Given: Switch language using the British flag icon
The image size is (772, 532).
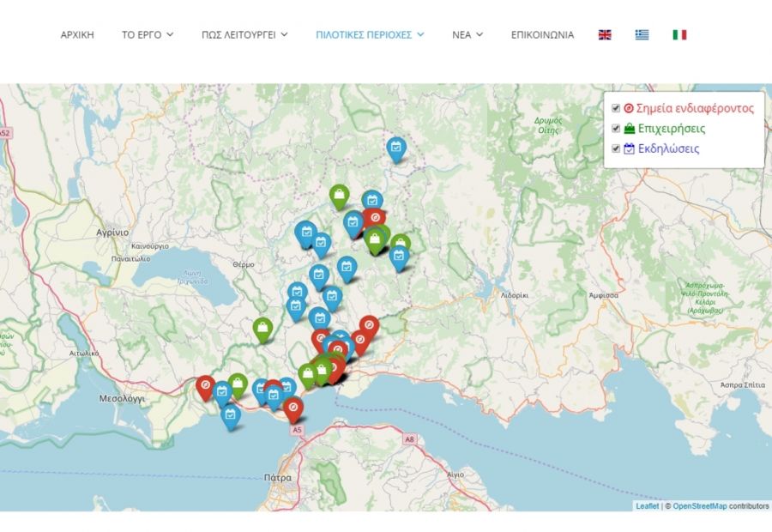Looking at the screenshot, I should click(606, 35).
